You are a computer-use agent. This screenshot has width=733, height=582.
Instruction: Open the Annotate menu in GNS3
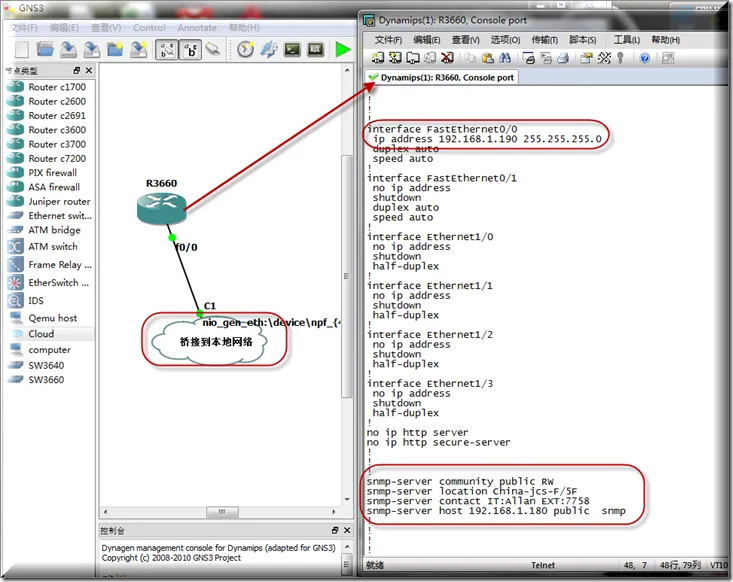tap(197, 28)
